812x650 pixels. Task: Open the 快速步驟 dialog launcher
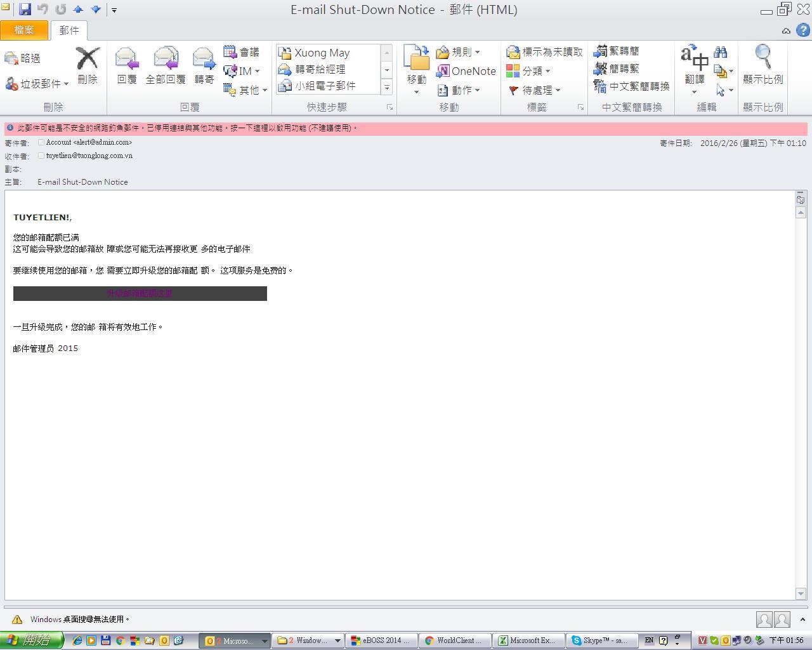(390, 108)
